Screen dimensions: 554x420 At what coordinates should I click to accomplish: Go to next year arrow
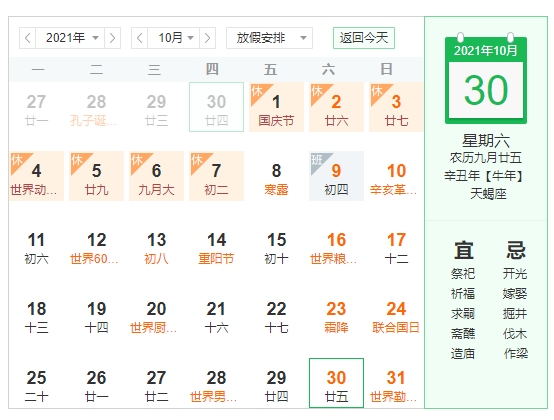pyautogui.click(x=112, y=38)
